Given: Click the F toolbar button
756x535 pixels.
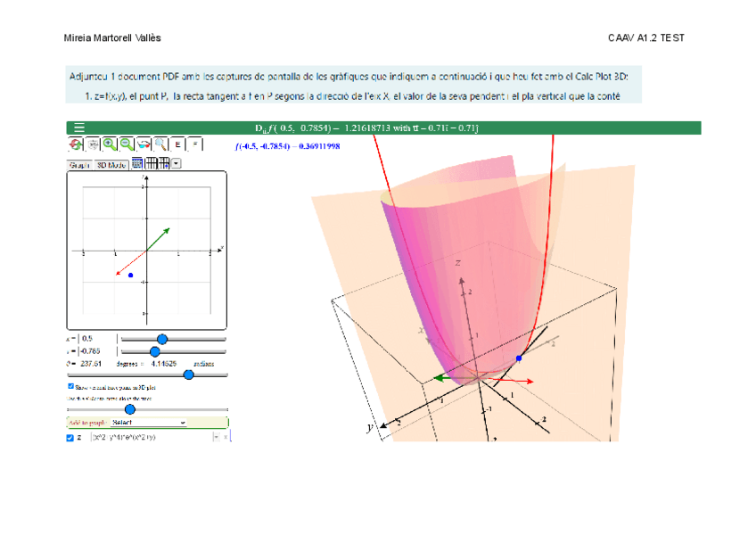Looking at the screenshot, I should coord(194,144).
